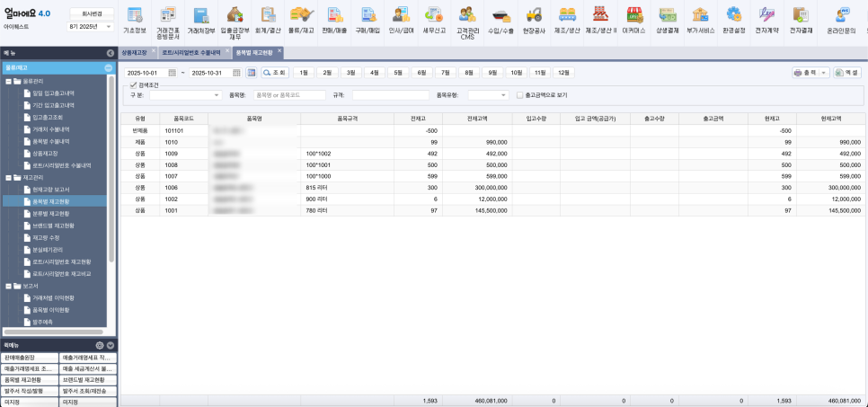Viewport: 868px width, 407px height.
Task: Select 재고량 수정 in menu tree
Action: click(x=47, y=237)
